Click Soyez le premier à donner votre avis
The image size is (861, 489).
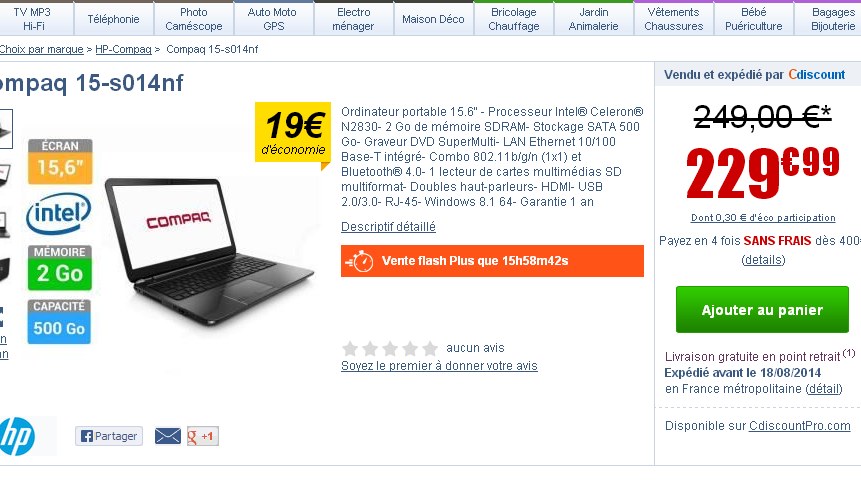439,366
